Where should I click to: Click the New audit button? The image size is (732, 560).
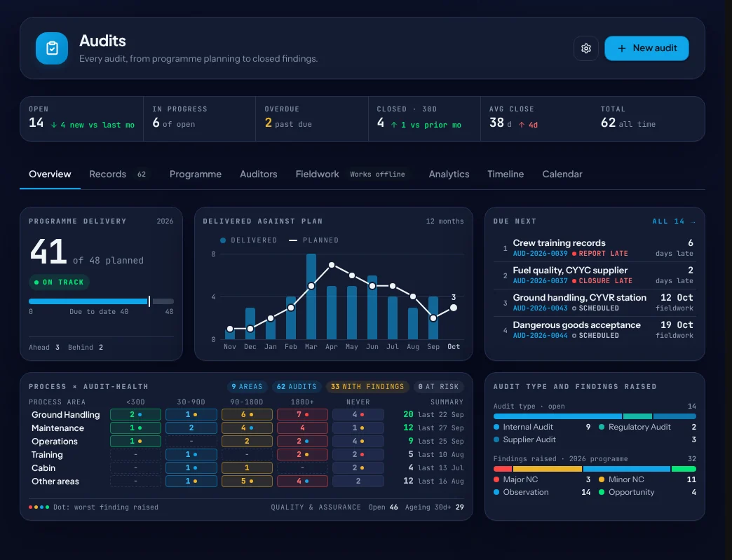coord(646,48)
